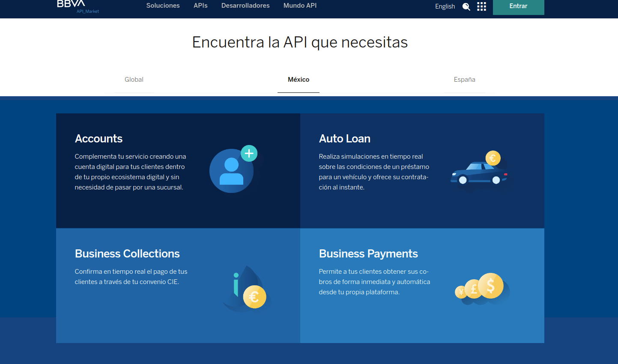
Task: Click the Entrar login button
Action: click(x=518, y=6)
